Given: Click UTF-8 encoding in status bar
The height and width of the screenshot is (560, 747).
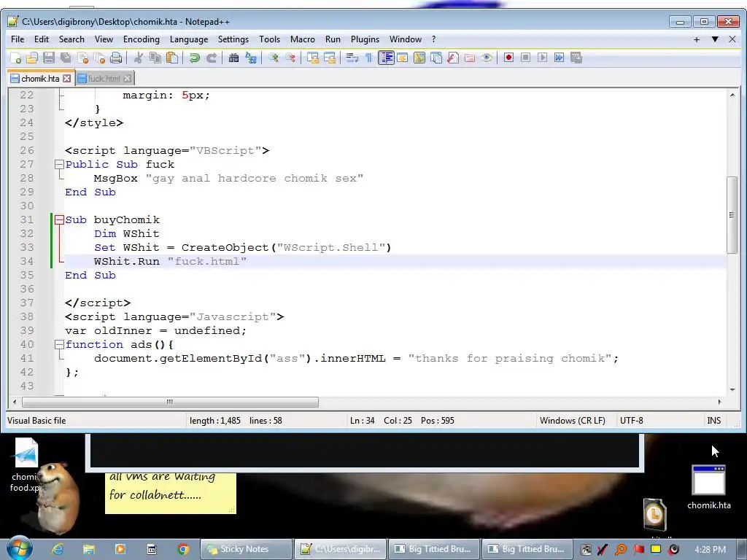Looking at the screenshot, I should pyautogui.click(x=631, y=421).
